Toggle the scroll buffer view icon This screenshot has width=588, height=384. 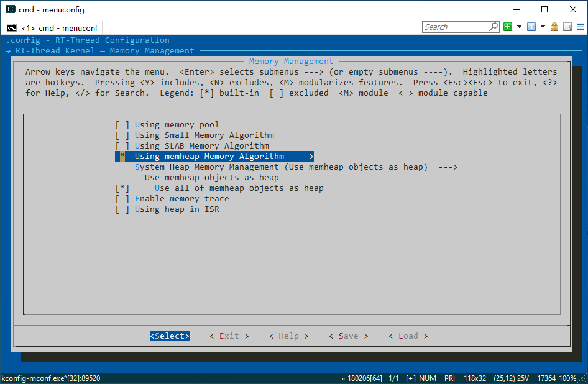[x=567, y=27]
